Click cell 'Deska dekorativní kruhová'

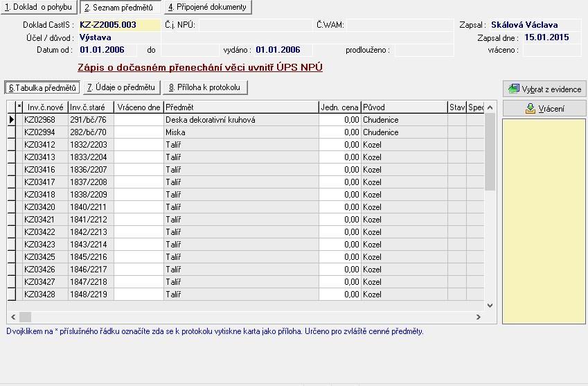pos(241,120)
